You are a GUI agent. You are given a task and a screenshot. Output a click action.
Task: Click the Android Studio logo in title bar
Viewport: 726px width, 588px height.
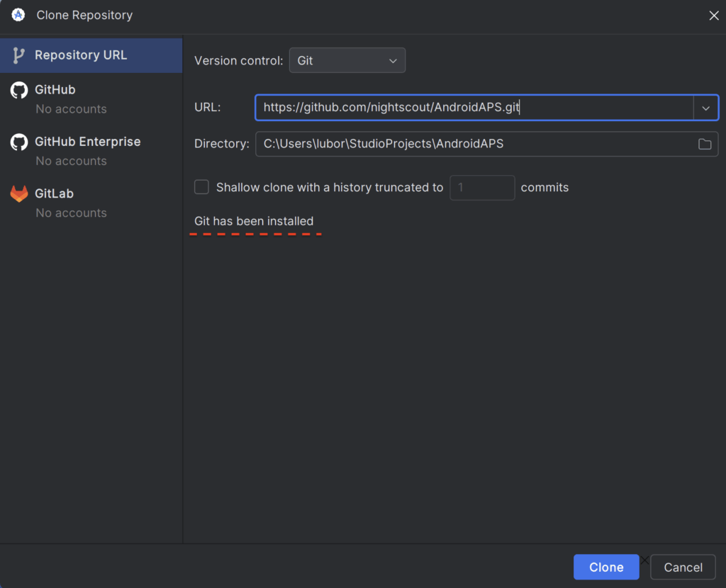tap(18, 15)
